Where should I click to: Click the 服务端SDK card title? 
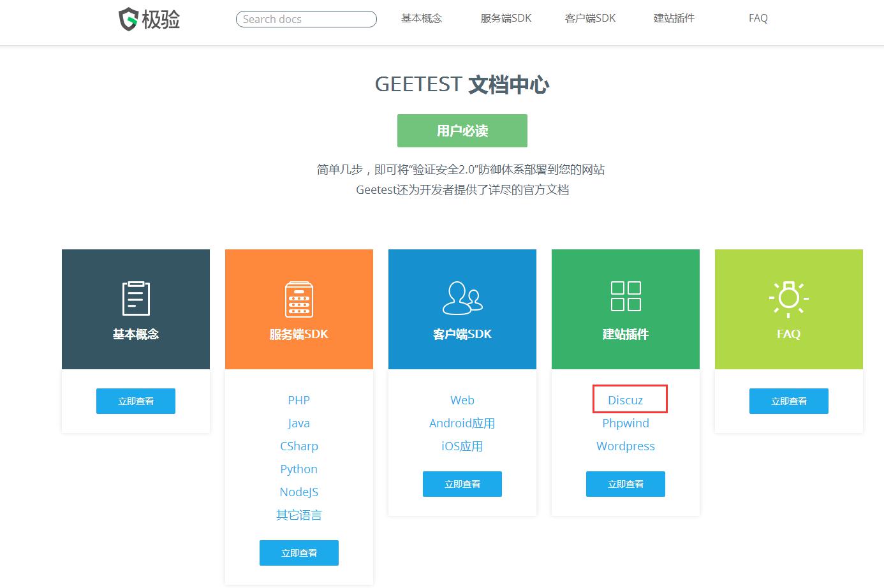[299, 334]
